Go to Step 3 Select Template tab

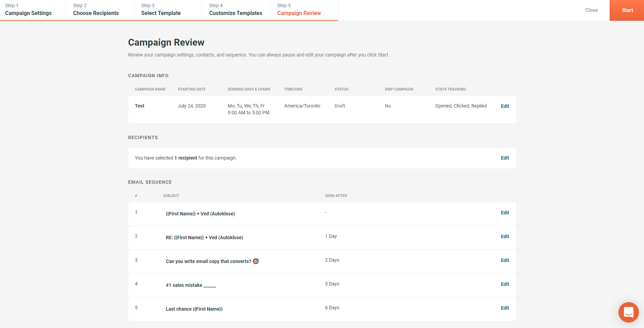[168, 10]
